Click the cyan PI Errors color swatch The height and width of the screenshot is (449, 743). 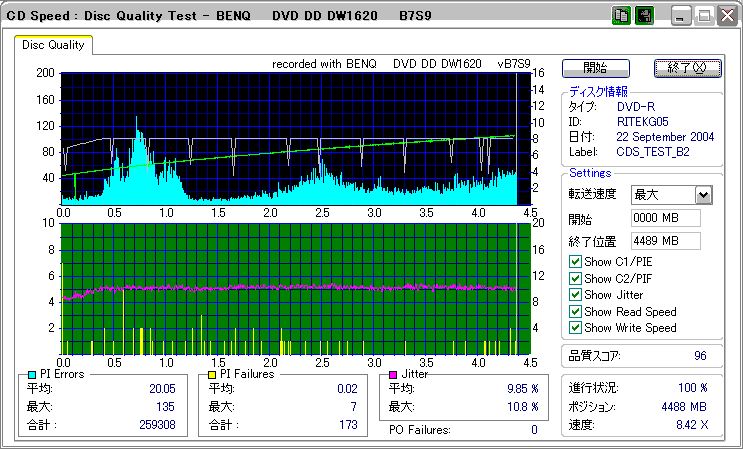[32, 375]
